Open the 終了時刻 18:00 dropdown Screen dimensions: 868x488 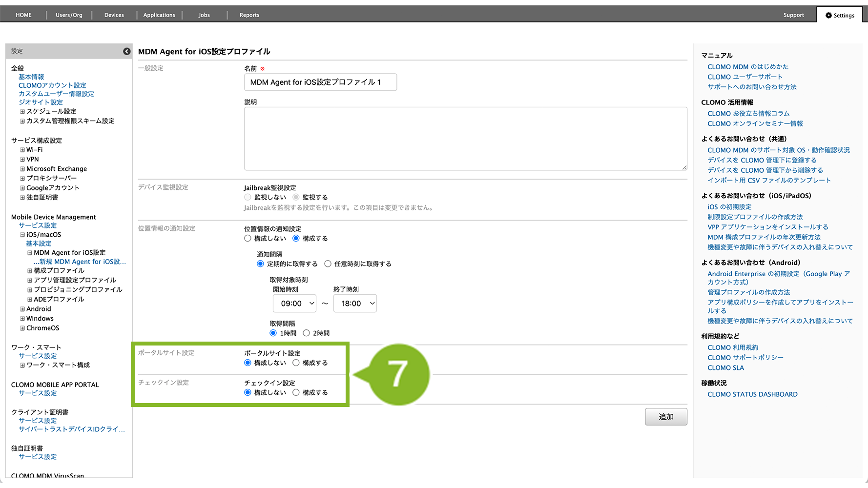pyautogui.click(x=355, y=304)
